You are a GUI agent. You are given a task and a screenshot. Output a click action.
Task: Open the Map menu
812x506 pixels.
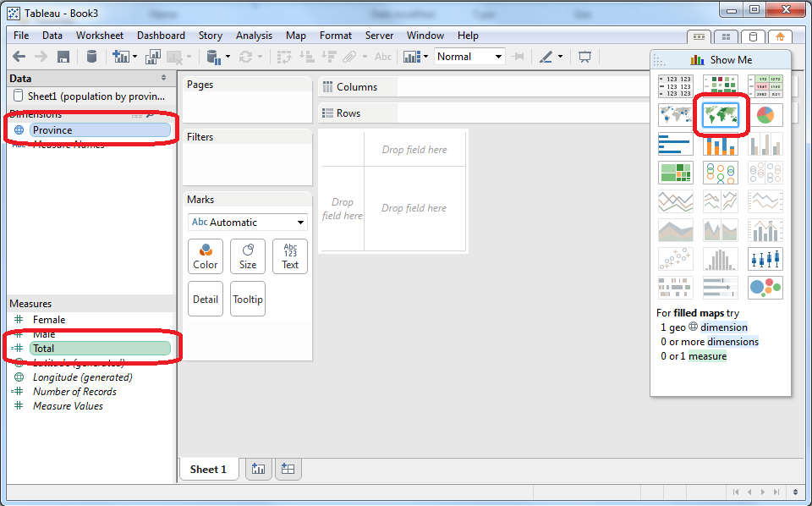pos(296,36)
